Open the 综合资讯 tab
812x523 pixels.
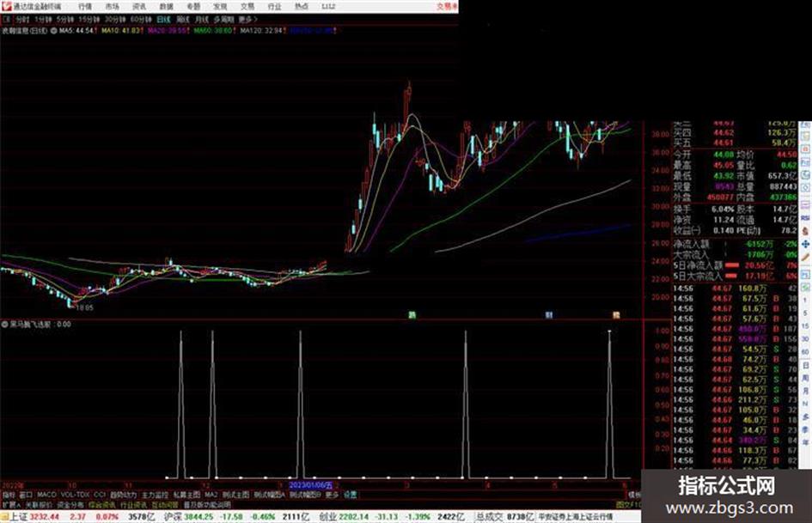click(102, 504)
